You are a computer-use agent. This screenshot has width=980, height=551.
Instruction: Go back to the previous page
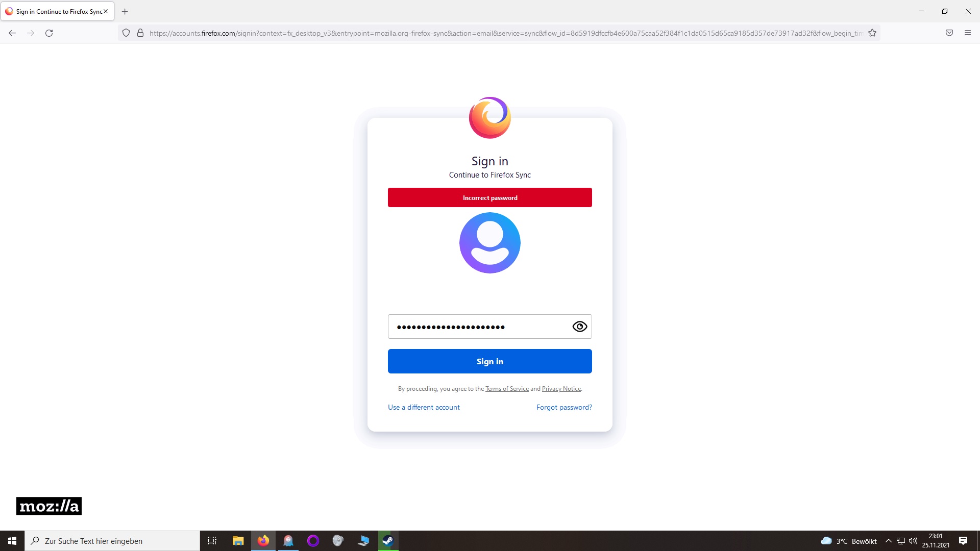click(12, 33)
